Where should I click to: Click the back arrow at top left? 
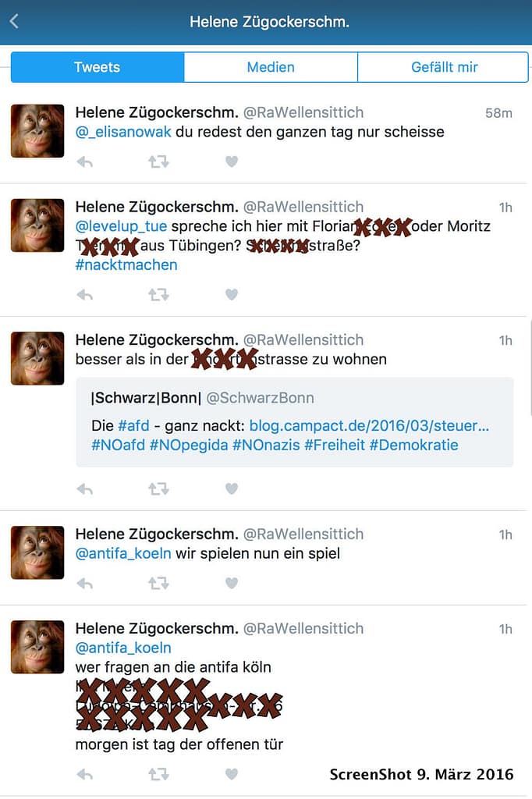pos(14,22)
